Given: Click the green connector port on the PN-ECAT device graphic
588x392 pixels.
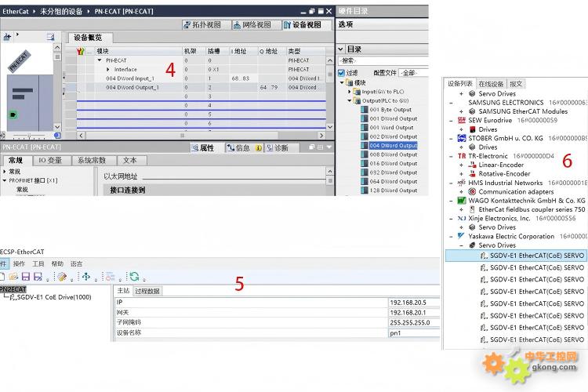Looking at the screenshot, I should [x=13, y=114].
